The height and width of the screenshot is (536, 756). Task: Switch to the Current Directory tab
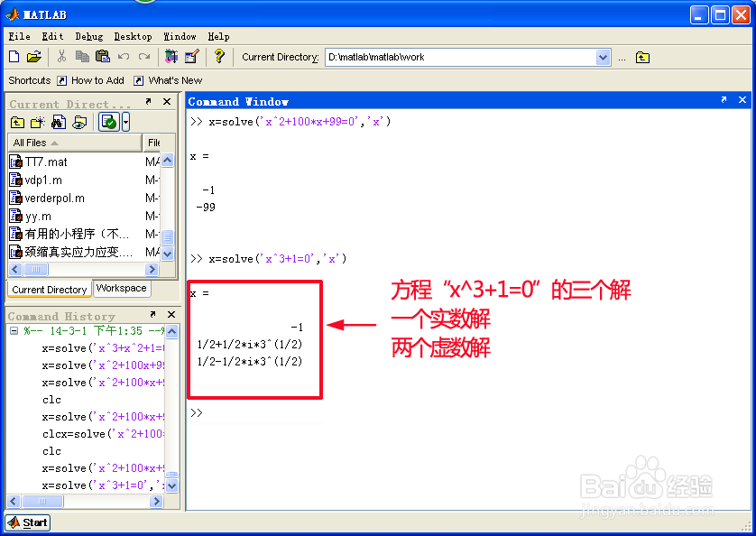(50, 290)
